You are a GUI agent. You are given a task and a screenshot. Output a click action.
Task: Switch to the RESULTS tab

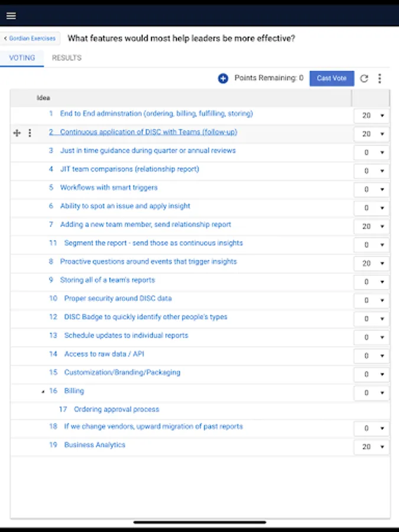pos(66,58)
